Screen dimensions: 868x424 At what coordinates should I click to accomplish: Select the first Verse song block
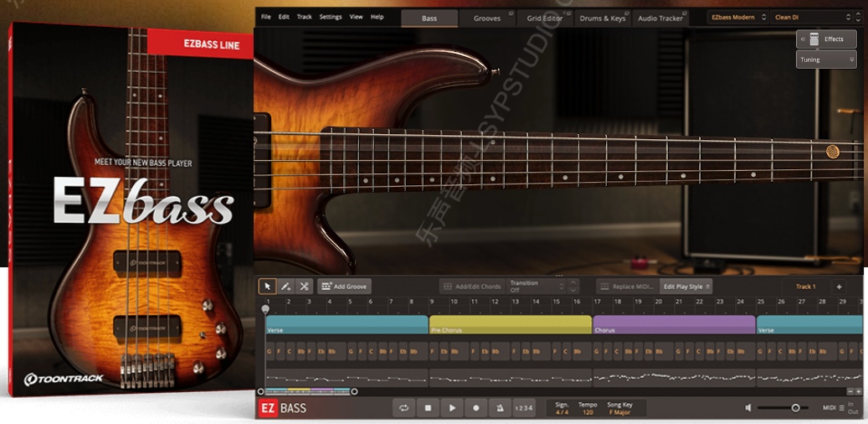[347, 325]
